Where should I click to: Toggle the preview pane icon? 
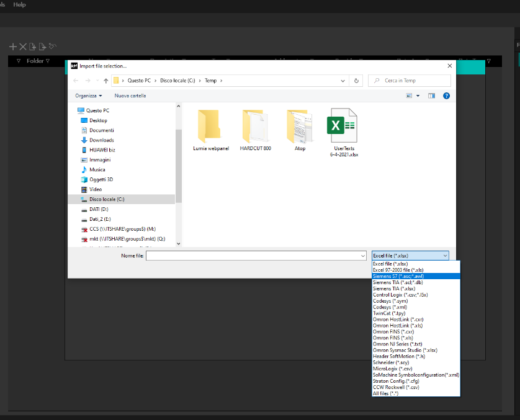pyautogui.click(x=431, y=96)
